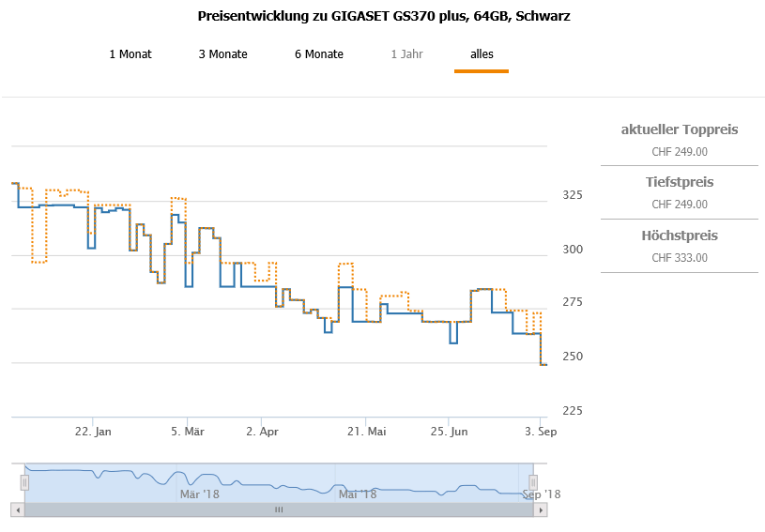Click the 'Höchstpreis' label

pos(680,236)
